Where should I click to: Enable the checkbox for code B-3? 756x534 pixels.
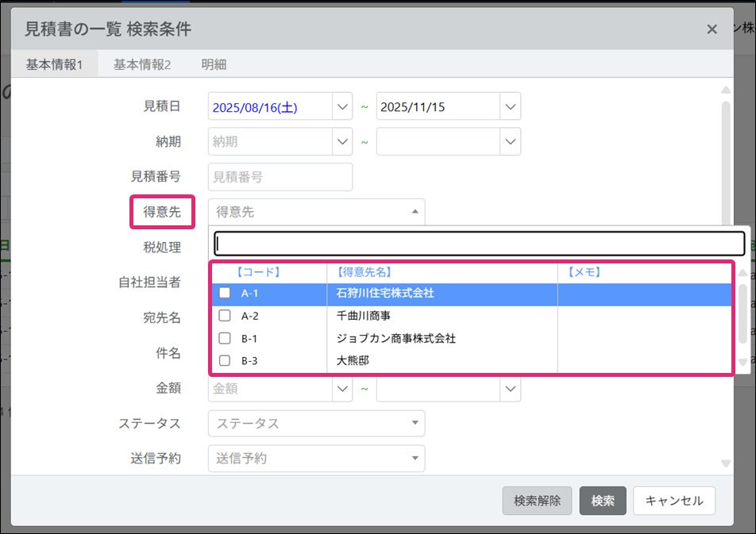225,361
